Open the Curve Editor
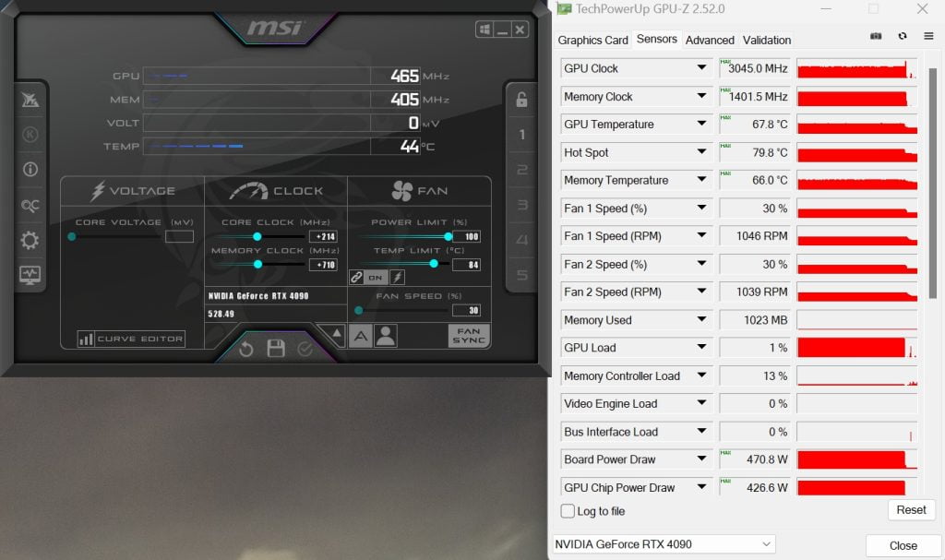 pyautogui.click(x=131, y=339)
